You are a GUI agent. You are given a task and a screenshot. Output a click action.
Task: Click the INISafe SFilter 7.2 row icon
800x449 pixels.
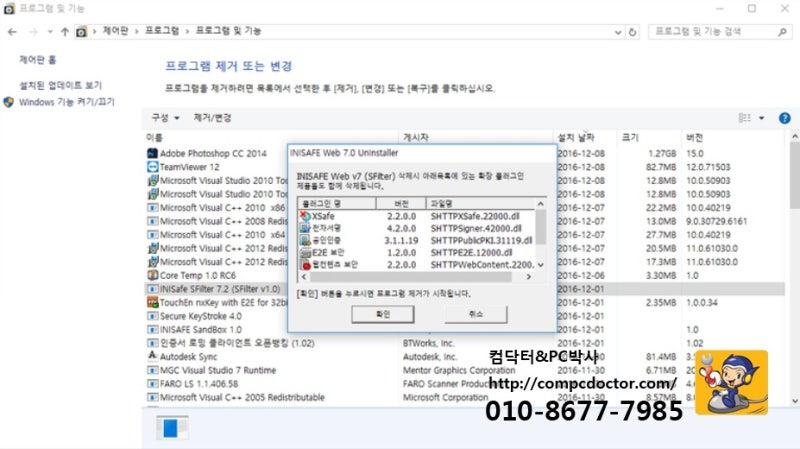tap(152, 289)
